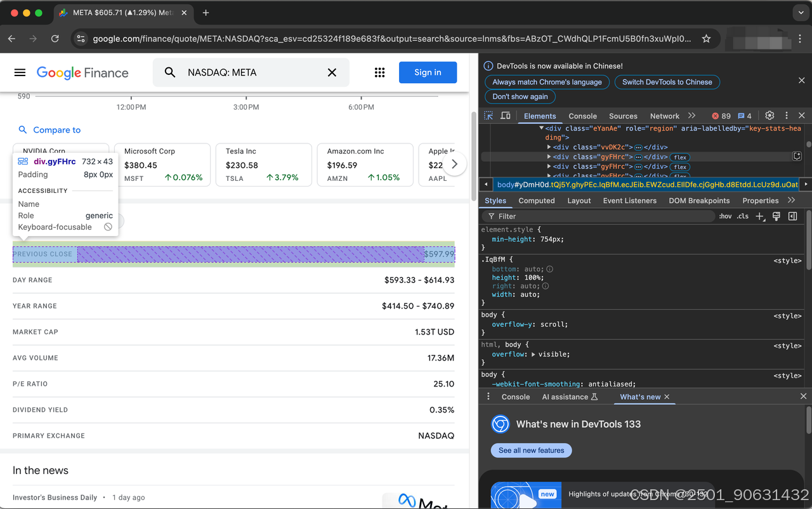
Task: Close the DevTools drawer panel
Action: [803, 396]
